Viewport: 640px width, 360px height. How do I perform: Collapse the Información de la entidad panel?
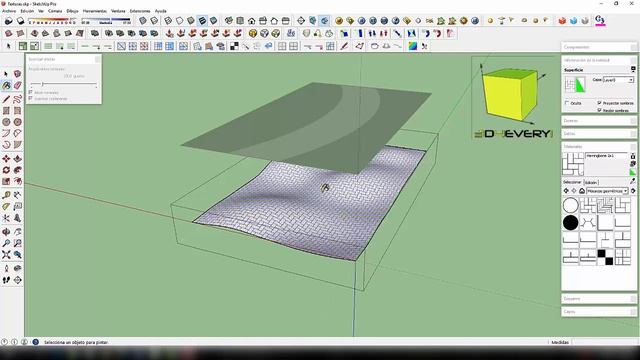coord(599,60)
